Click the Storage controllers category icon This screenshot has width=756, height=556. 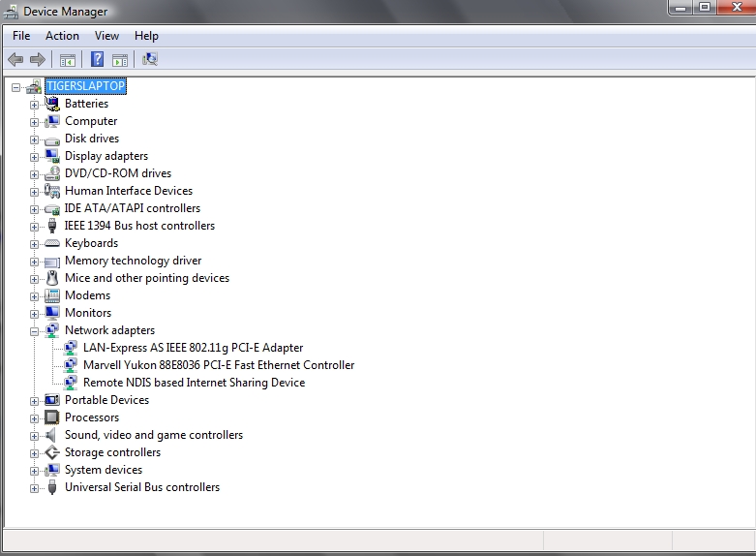pos(52,452)
